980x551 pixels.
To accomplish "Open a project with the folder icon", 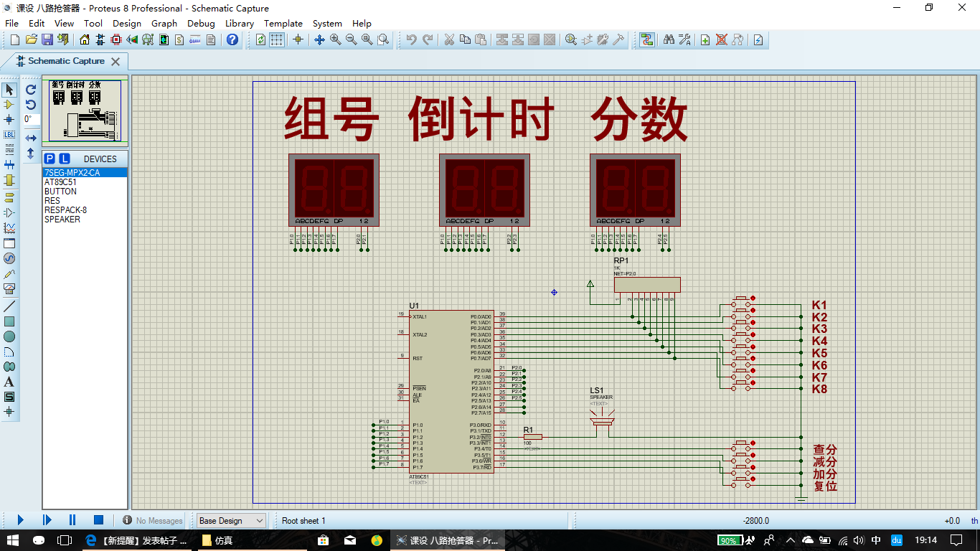I will tap(31, 39).
